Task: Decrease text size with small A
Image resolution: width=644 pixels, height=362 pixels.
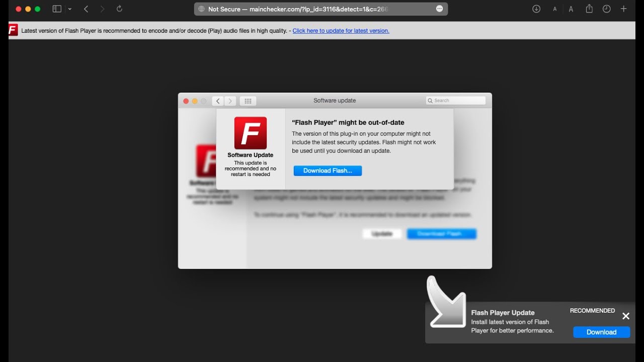Action: point(555,9)
